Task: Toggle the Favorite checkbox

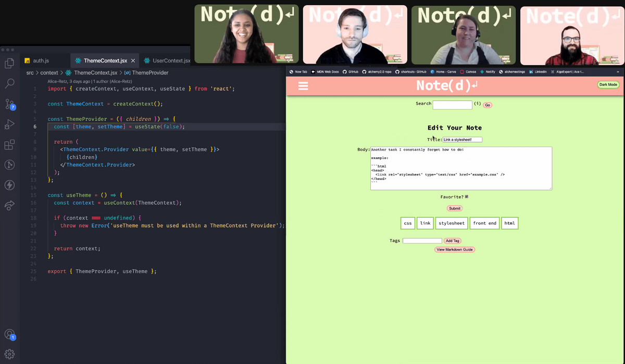Action: [x=467, y=197]
